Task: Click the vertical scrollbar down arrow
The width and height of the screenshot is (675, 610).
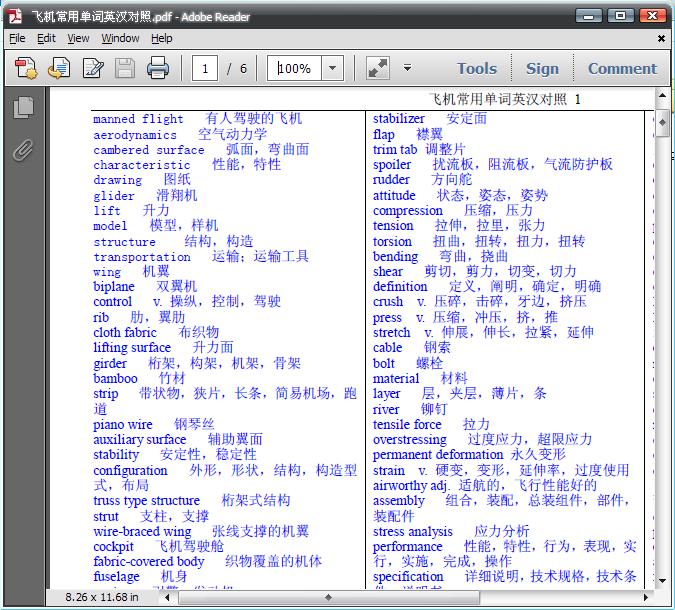Action: (x=662, y=581)
